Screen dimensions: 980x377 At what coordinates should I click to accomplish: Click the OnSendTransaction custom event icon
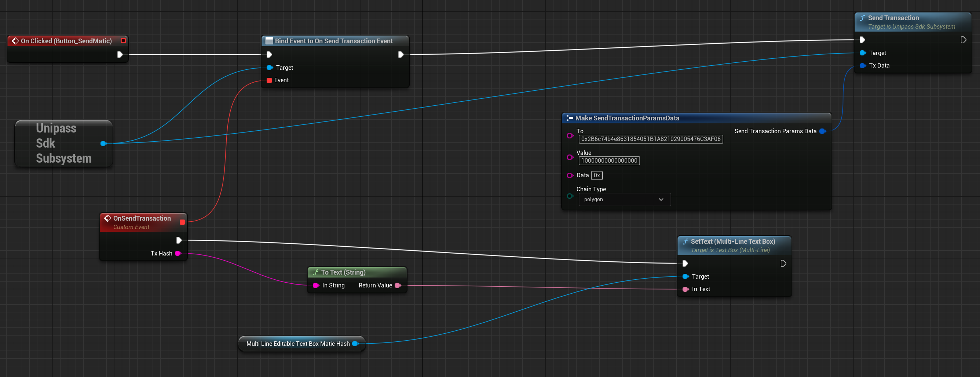click(108, 218)
